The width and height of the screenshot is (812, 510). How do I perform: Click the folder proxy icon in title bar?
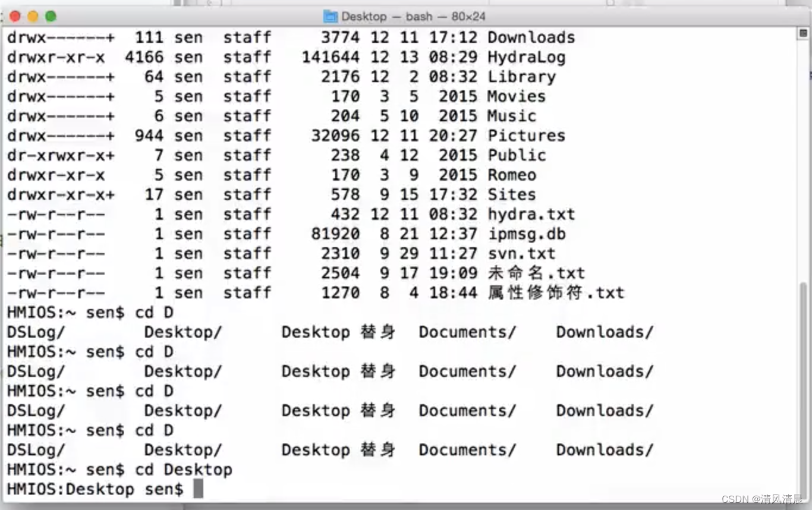(x=330, y=16)
